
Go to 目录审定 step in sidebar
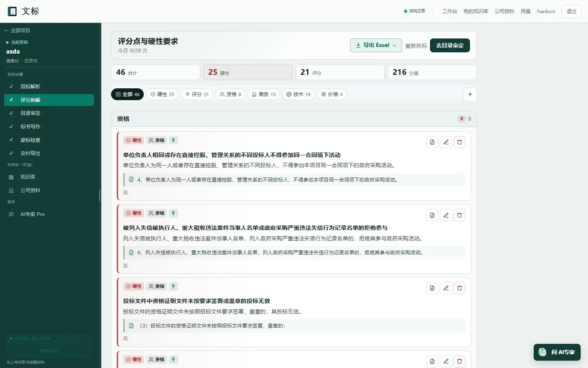click(49, 113)
